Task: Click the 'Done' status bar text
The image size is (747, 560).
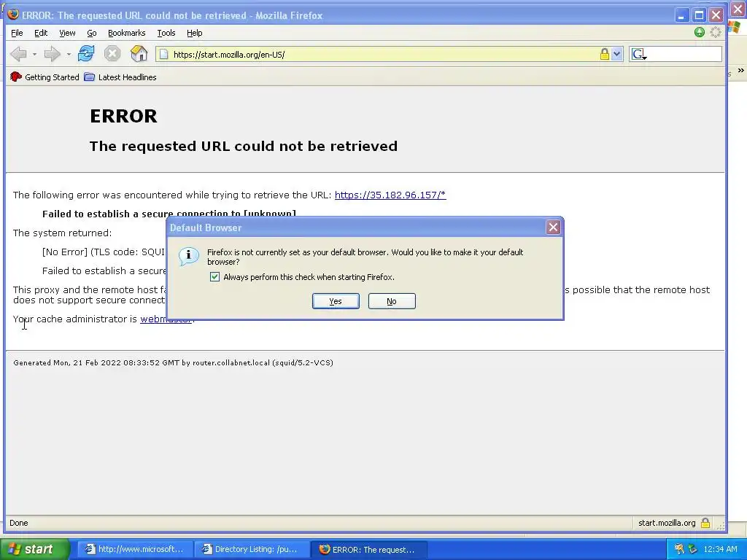Action: coord(18,523)
